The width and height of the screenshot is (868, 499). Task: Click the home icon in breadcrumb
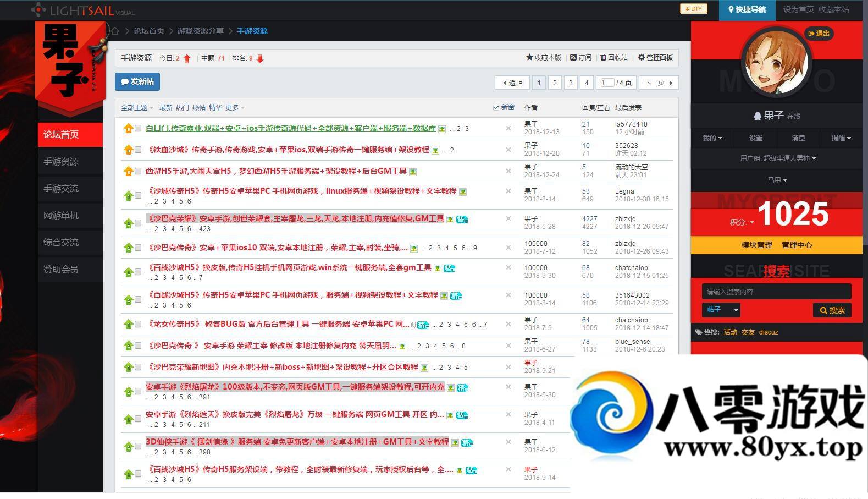(115, 31)
